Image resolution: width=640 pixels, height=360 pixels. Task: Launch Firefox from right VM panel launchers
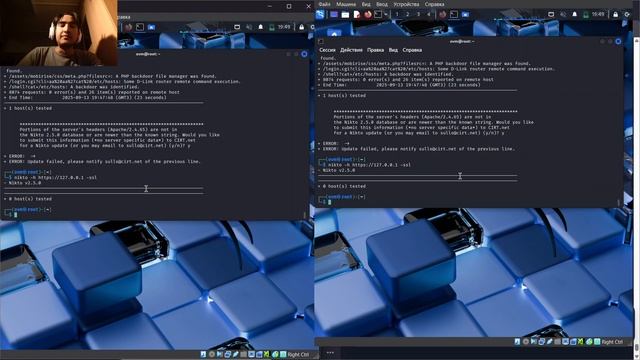pyautogui.click(x=368, y=14)
